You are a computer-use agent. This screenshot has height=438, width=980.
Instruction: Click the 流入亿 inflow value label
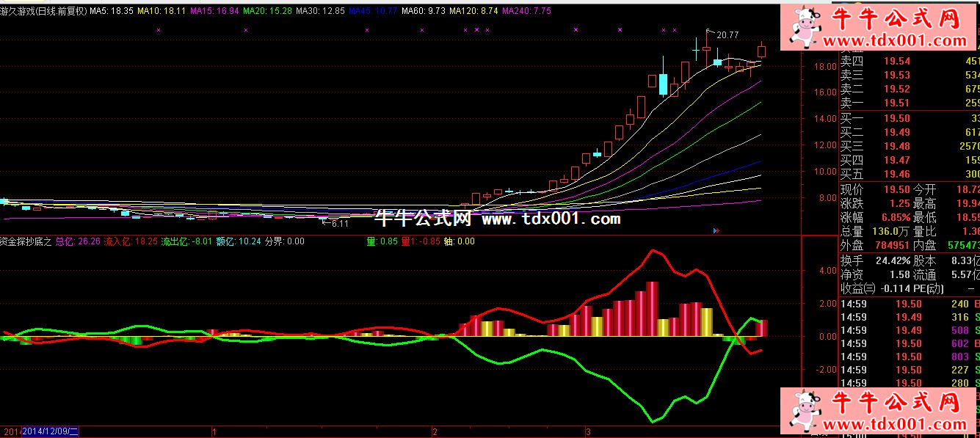tap(131, 241)
